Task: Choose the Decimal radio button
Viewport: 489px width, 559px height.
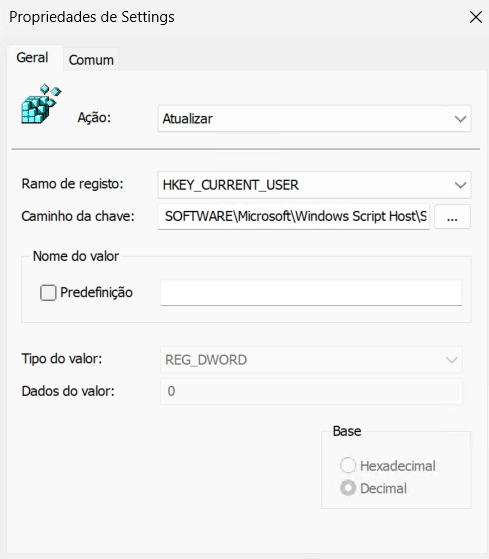Action: tap(348, 488)
